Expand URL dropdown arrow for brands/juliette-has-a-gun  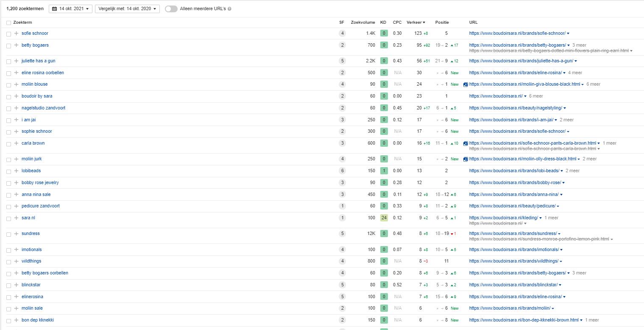(575, 61)
